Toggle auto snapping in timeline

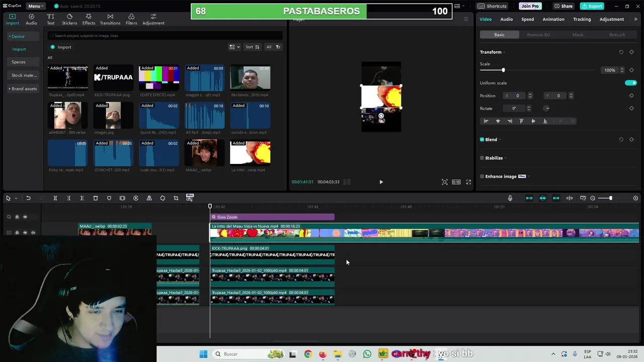point(543,198)
